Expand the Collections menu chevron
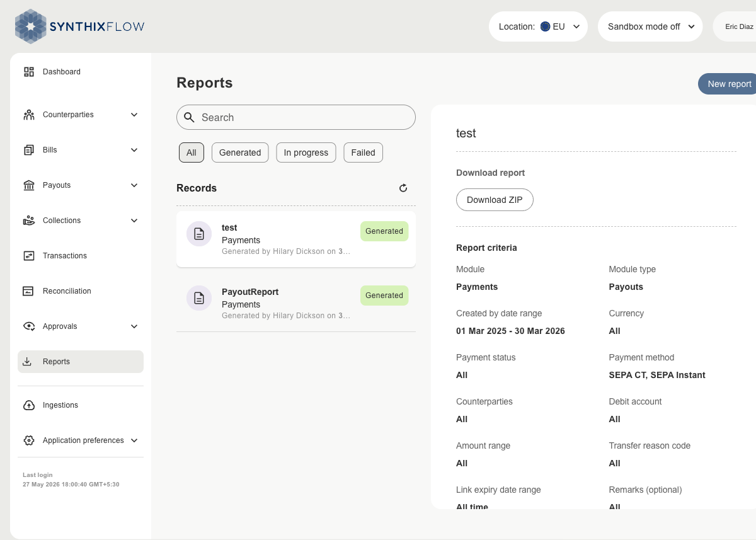Viewport: 756px width, 540px height. pyautogui.click(x=134, y=221)
